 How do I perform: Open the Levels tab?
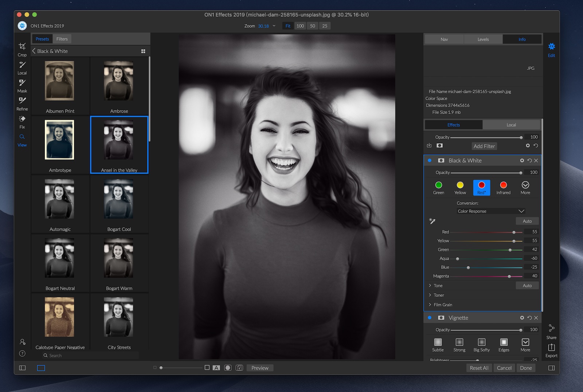[483, 39]
